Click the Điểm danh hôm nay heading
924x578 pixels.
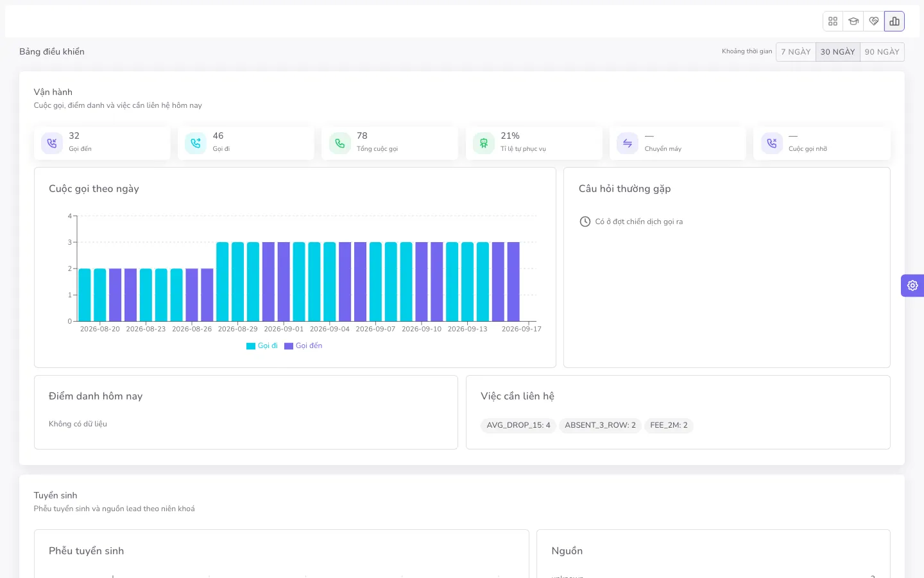point(96,396)
